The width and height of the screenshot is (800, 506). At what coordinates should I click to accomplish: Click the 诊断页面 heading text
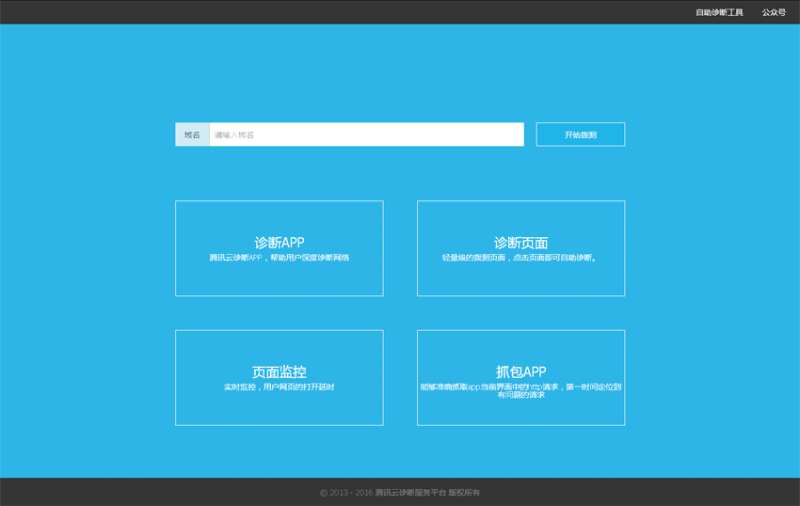[520, 242]
